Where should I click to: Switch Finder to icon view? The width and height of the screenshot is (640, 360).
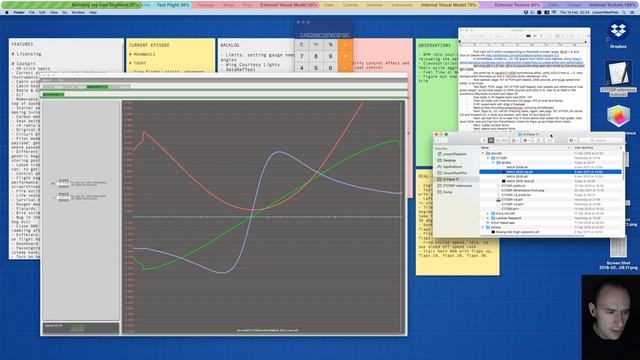[484, 140]
